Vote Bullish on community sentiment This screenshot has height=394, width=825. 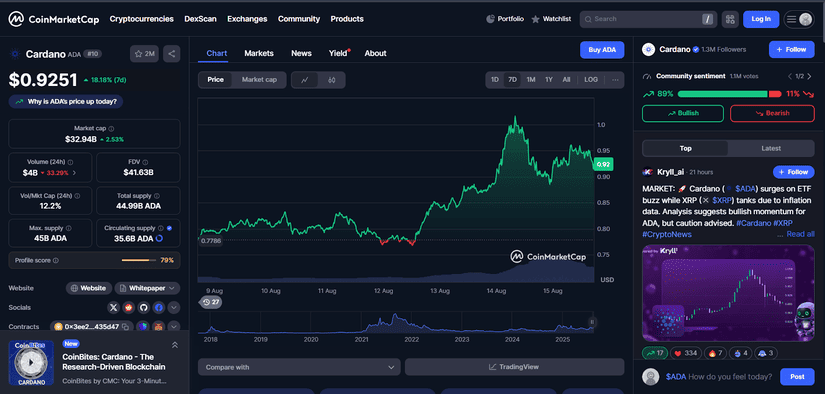coord(683,113)
